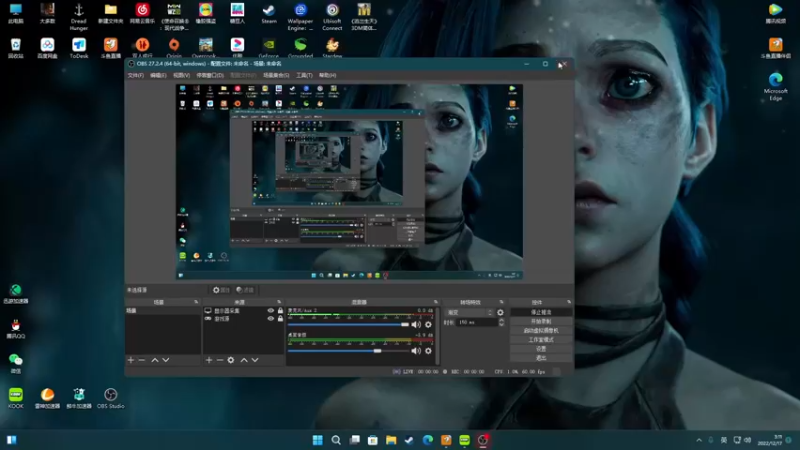
Task: Pop out the Scenes dock panel
Action: [x=196, y=302]
